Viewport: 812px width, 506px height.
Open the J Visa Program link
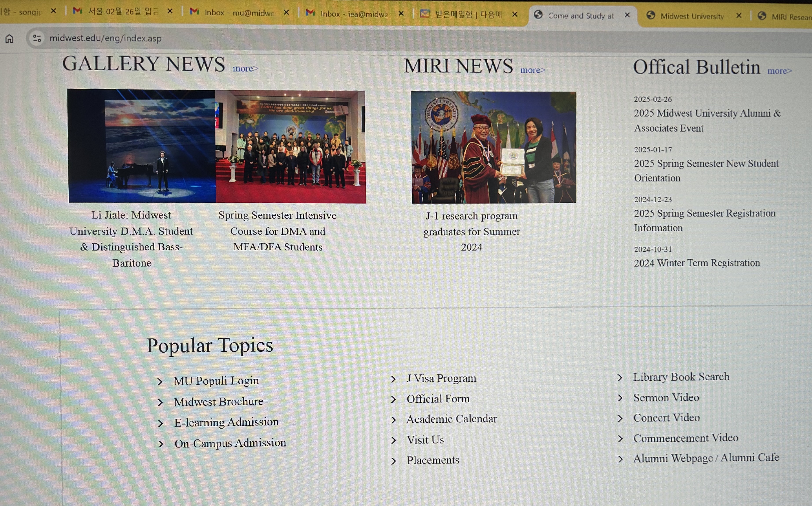[441, 378]
